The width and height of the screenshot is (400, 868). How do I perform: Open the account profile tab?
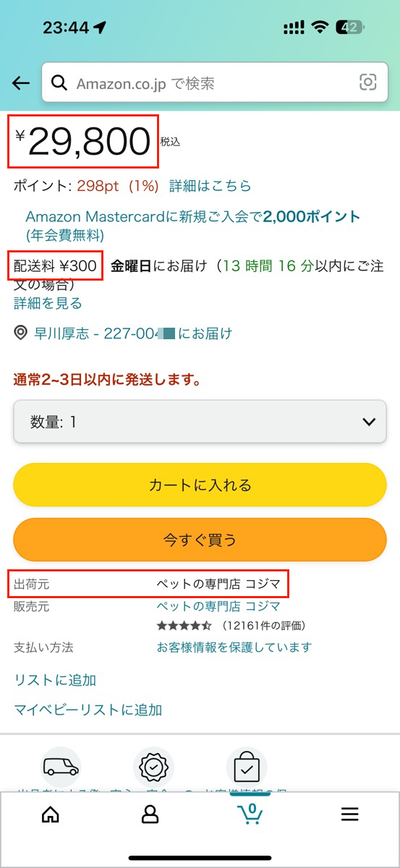coord(150,814)
